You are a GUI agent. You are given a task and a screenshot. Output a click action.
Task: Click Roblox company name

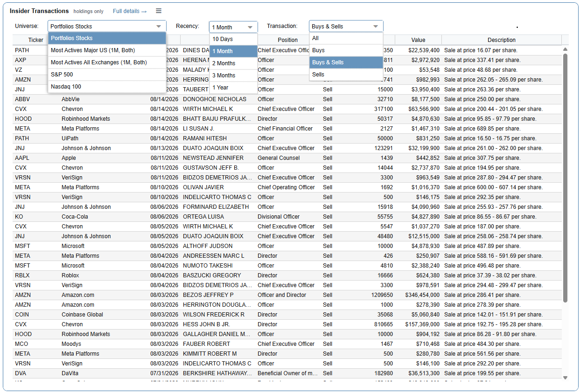[x=70, y=275]
